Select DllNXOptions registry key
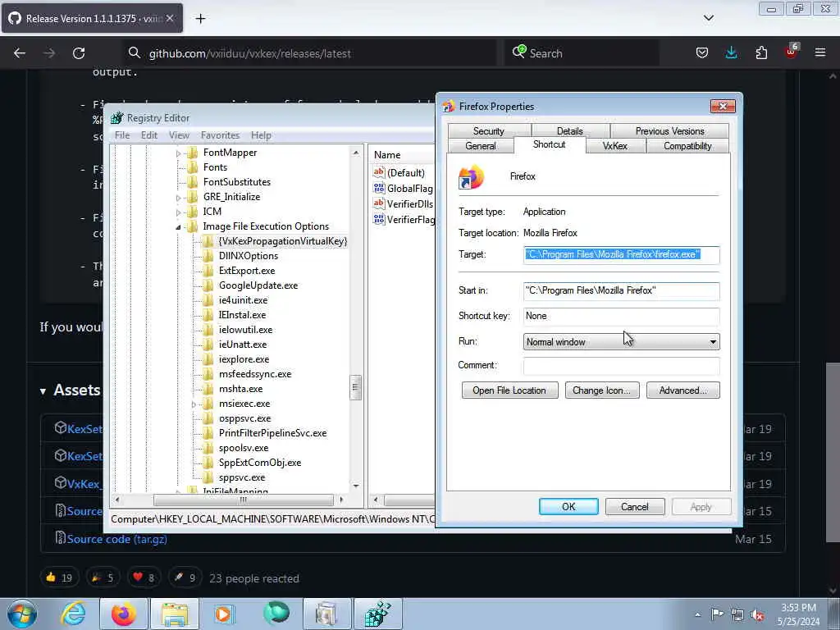 coord(249,256)
